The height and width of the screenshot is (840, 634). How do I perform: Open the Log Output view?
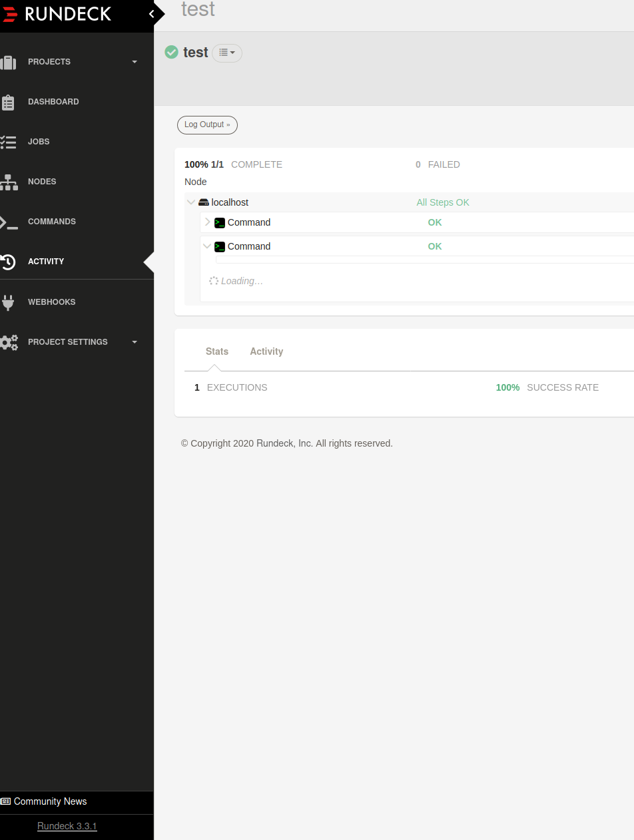[x=207, y=124]
